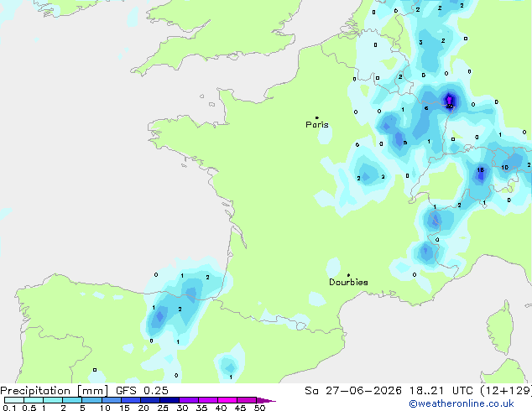The height and width of the screenshot is (411, 532).
Task: Click the 'Sa 27-06-2026' date text
Action: [x=353, y=391]
